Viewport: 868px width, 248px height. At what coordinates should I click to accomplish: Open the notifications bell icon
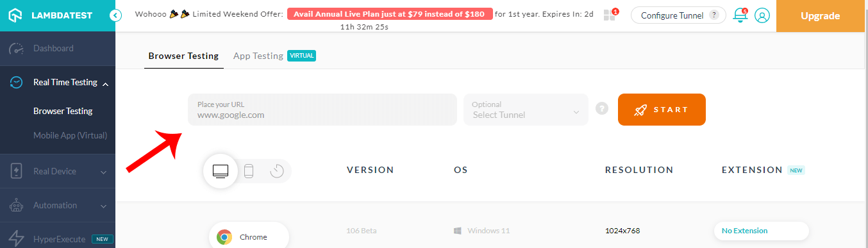pos(740,15)
